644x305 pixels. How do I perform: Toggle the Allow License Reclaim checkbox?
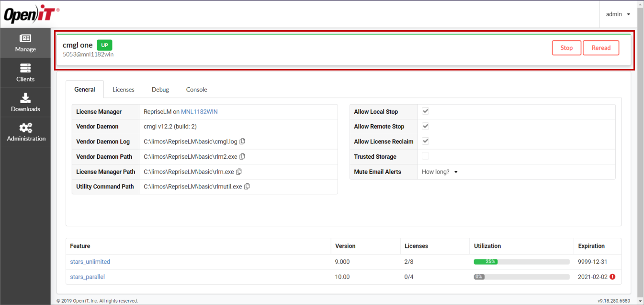click(425, 141)
